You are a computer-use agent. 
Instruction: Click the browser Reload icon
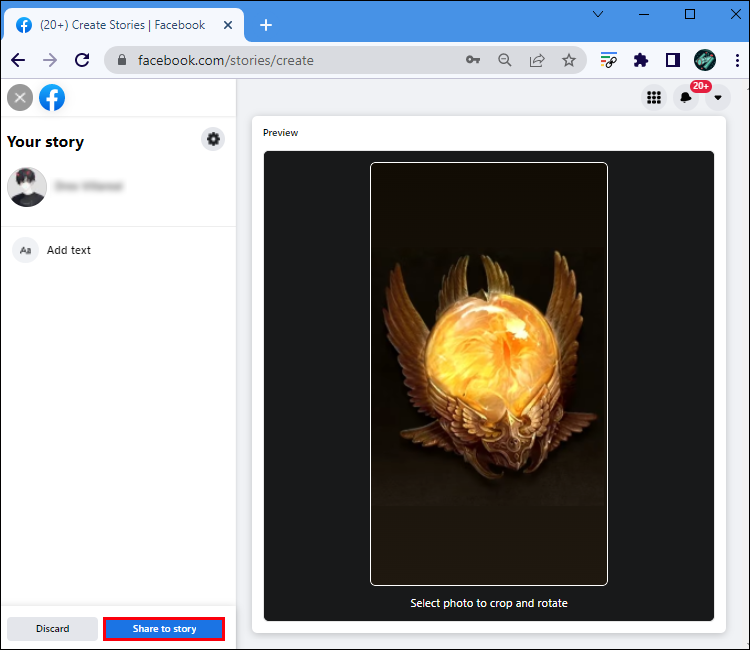click(x=82, y=60)
